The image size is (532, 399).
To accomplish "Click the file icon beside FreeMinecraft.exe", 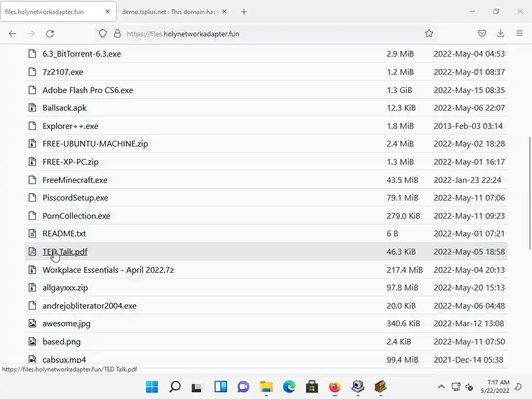I will [x=32, y=180].
